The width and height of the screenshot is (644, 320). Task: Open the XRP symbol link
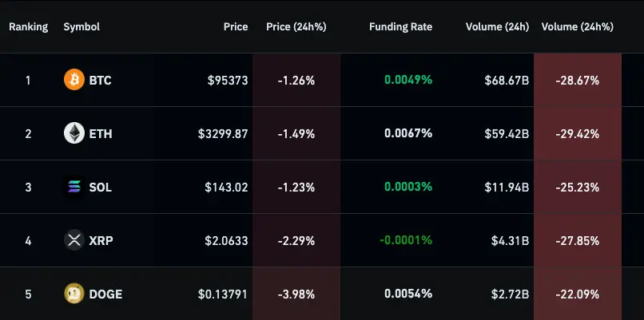pos(101,240)
